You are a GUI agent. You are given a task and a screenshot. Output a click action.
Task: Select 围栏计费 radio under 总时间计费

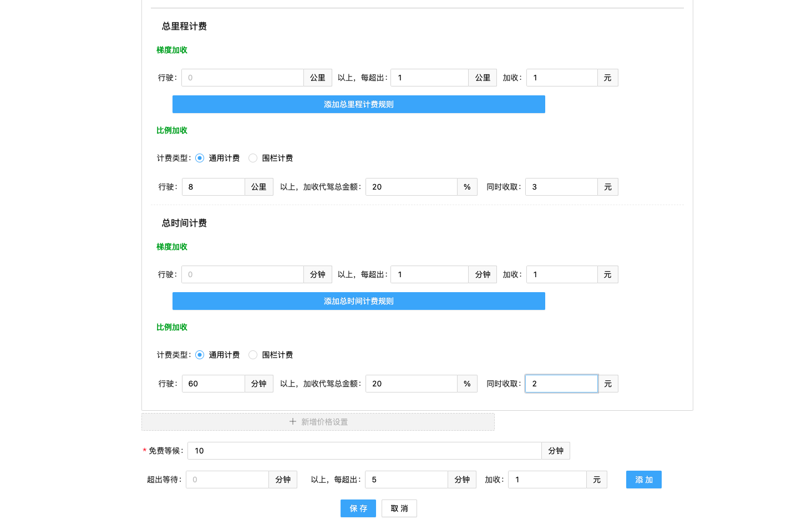[253, 355]
